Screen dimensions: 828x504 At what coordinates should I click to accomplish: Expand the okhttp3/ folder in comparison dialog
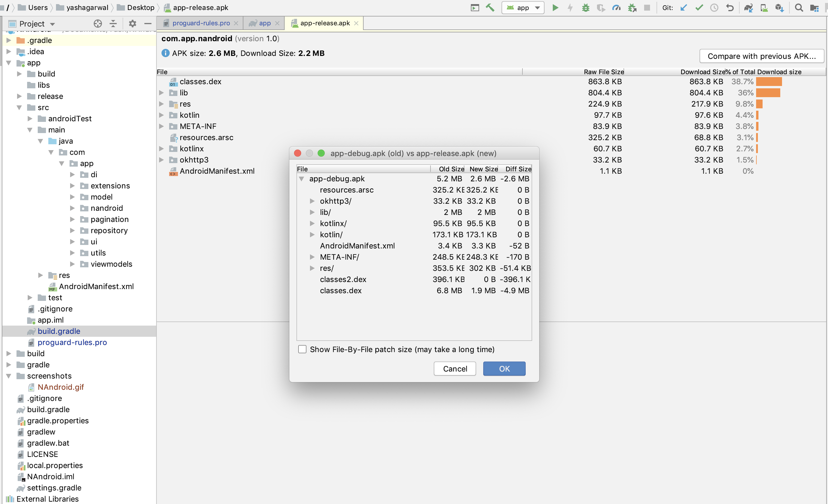click(x=312, y=201)
